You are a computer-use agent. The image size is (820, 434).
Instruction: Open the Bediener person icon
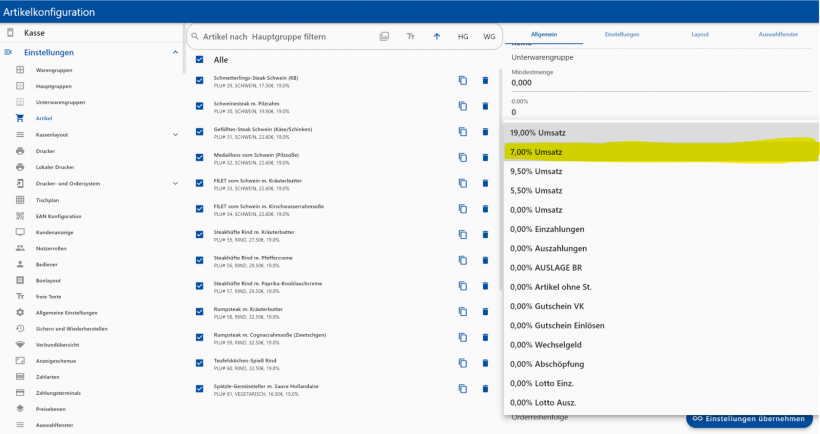[20, 265]
